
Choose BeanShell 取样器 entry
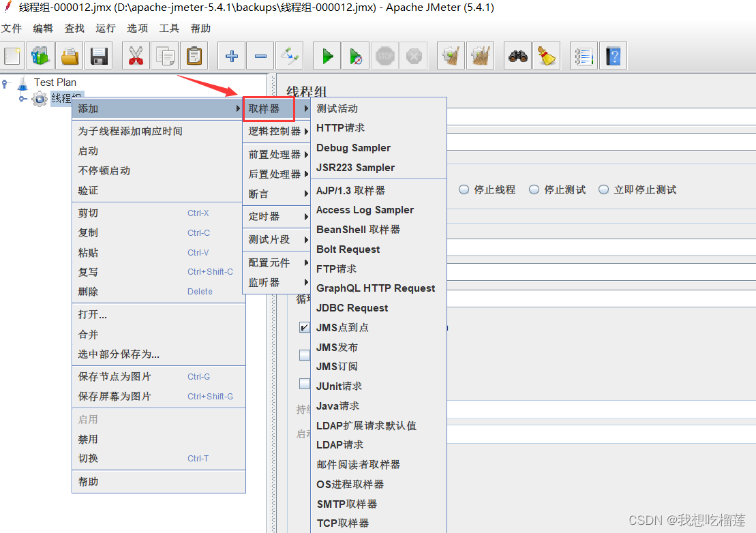(x=378, y=230)
